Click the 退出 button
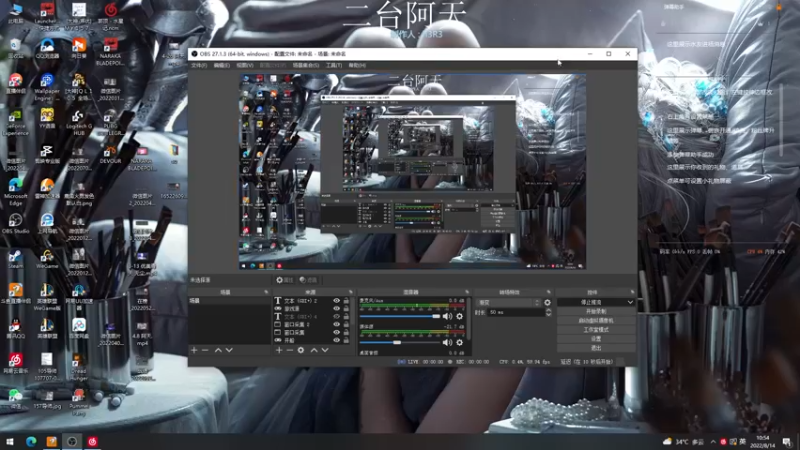Viewport: 800px width, 450px height. coord(596,348)
